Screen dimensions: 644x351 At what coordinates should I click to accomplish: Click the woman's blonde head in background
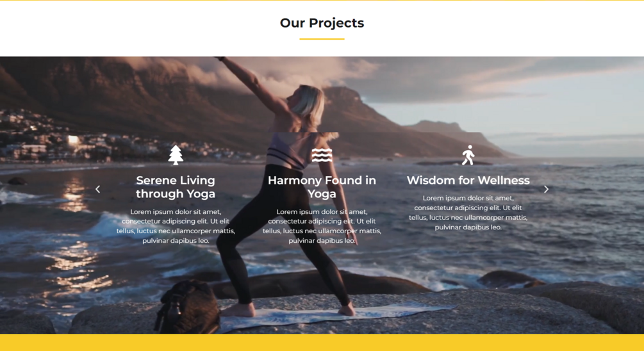tap(307, 104)
